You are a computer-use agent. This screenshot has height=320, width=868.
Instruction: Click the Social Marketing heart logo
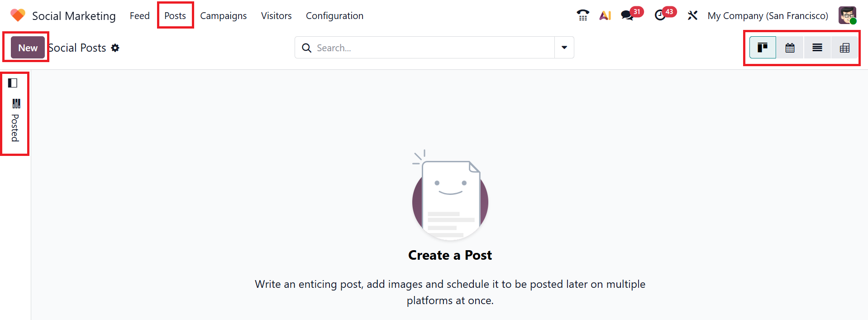pyautogui.click(x=18, y=15)
